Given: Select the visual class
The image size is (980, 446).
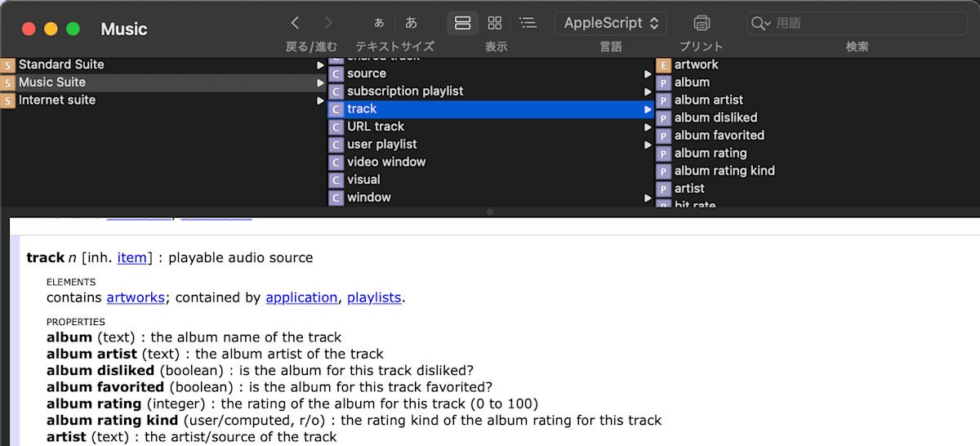Looking at the screenshot, I should [x=491, y=180].
